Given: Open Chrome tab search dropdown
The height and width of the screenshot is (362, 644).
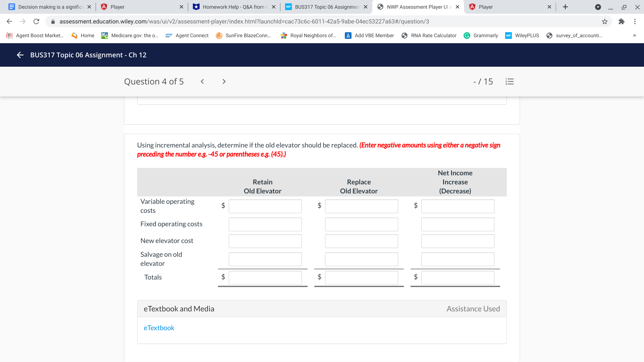Looking at the screenshot, I should pos(598,7).
